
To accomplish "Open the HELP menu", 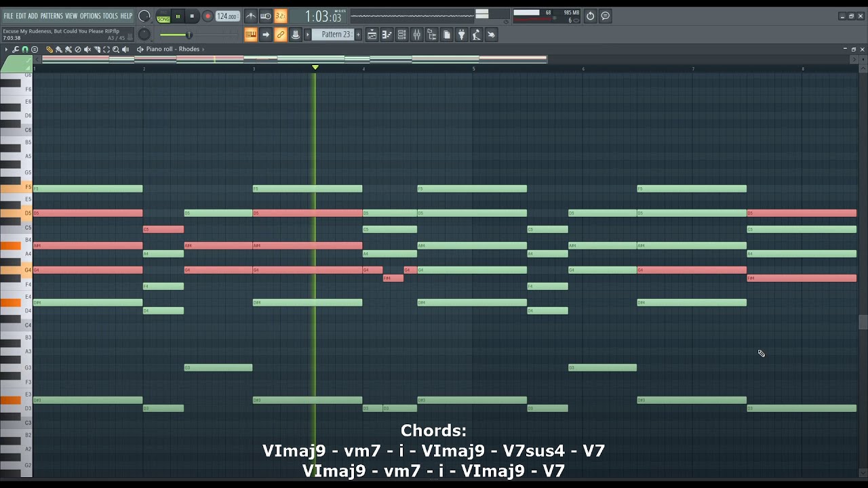I will tap(127, 16).
